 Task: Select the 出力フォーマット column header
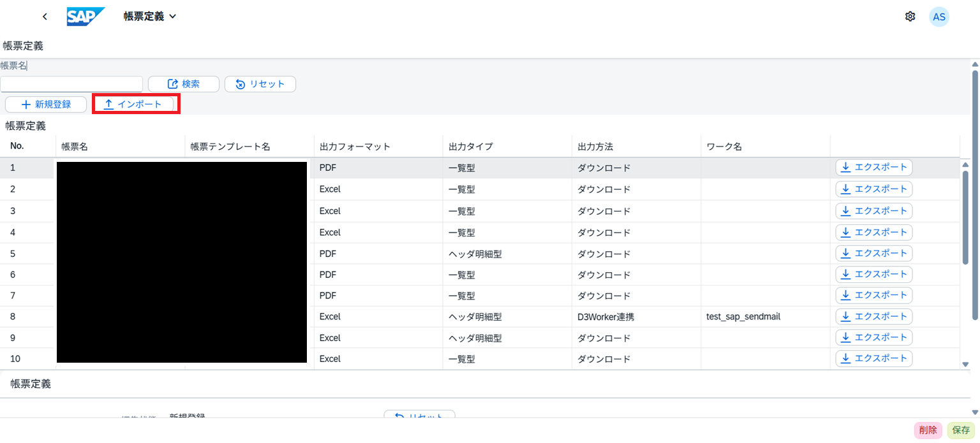[355, 147]
